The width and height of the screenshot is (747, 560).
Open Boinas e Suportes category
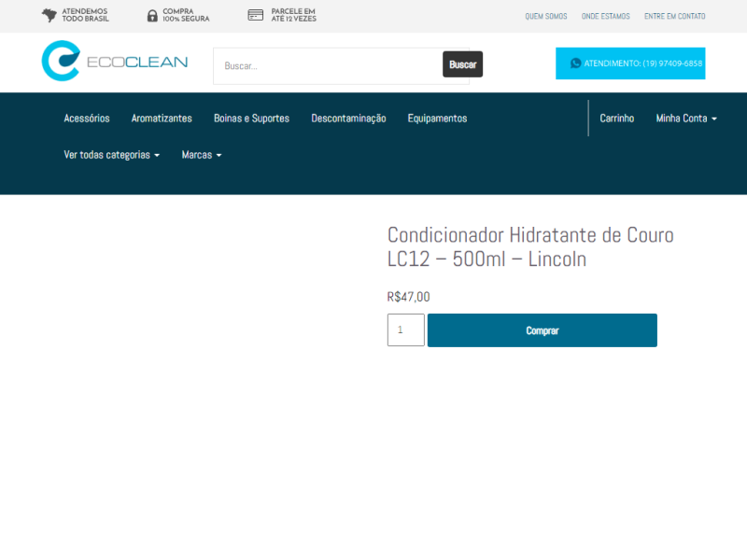[251, 119]
